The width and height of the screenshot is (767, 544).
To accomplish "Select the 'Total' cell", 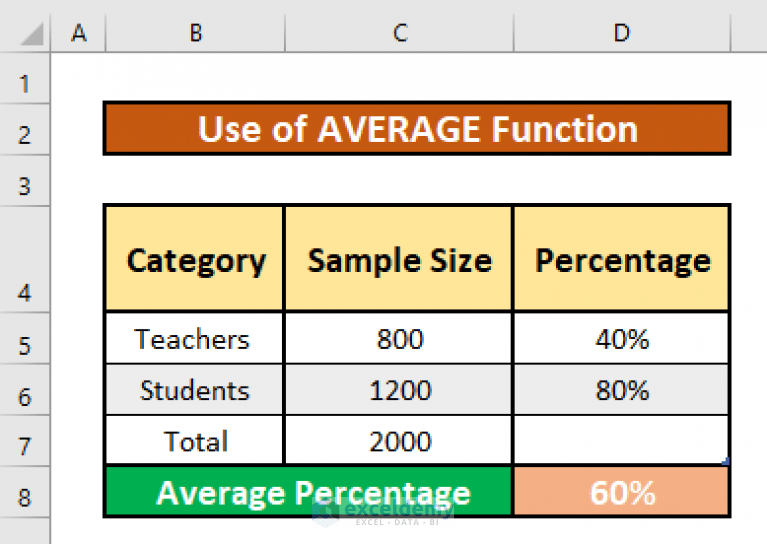I will pos(194,440).
